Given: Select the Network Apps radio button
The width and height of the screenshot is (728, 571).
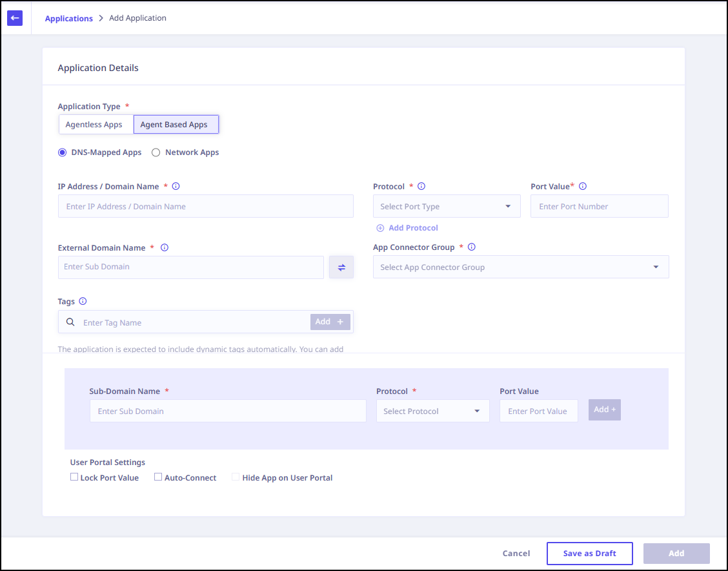Looking at the screenshot, I should coord(156,152).
